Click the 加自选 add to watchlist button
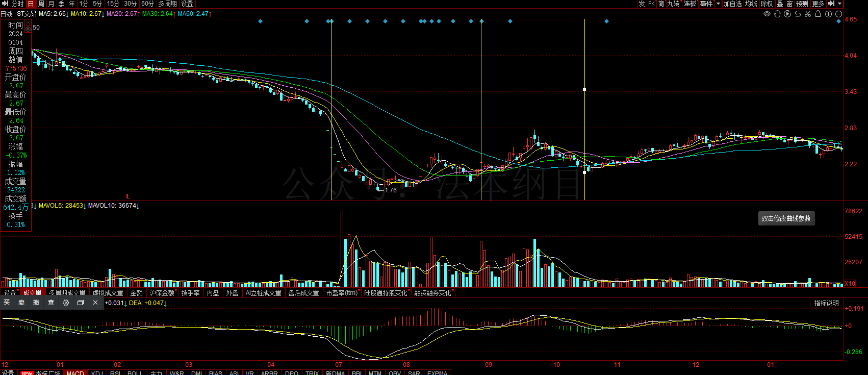This screenshot has width=868, height=375. pos(732,4)
